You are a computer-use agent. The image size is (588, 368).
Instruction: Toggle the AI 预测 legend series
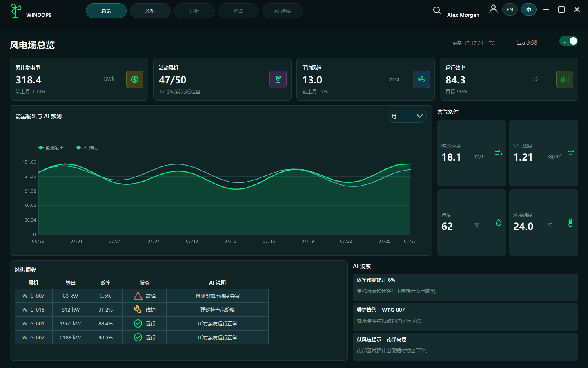tap(87, 148)
